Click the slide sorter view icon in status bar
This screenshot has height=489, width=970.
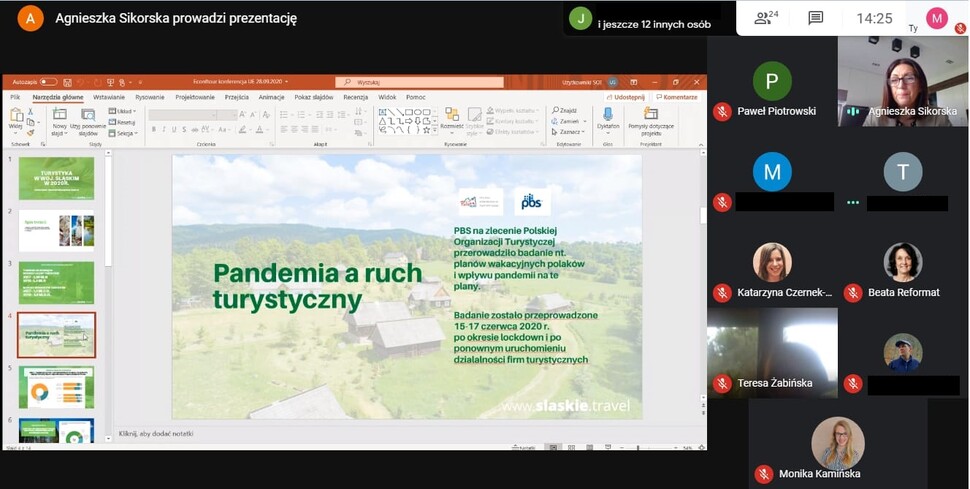pos(571,447)
